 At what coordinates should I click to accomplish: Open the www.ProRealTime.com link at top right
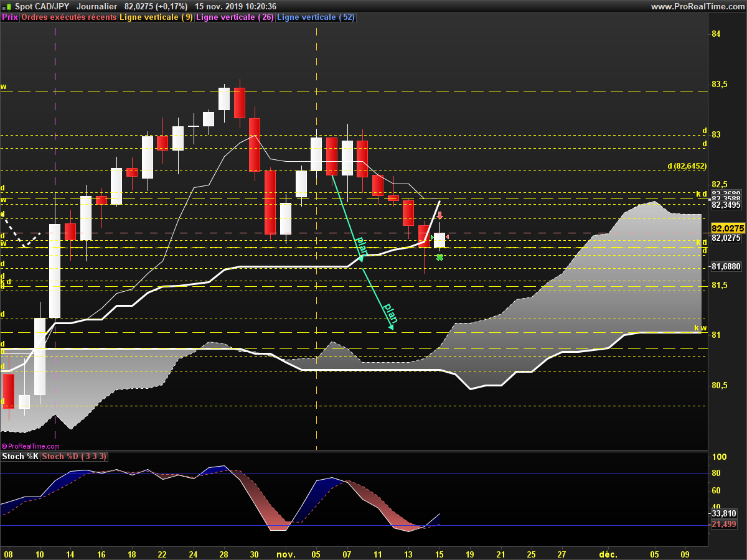(x=697, y=6)
